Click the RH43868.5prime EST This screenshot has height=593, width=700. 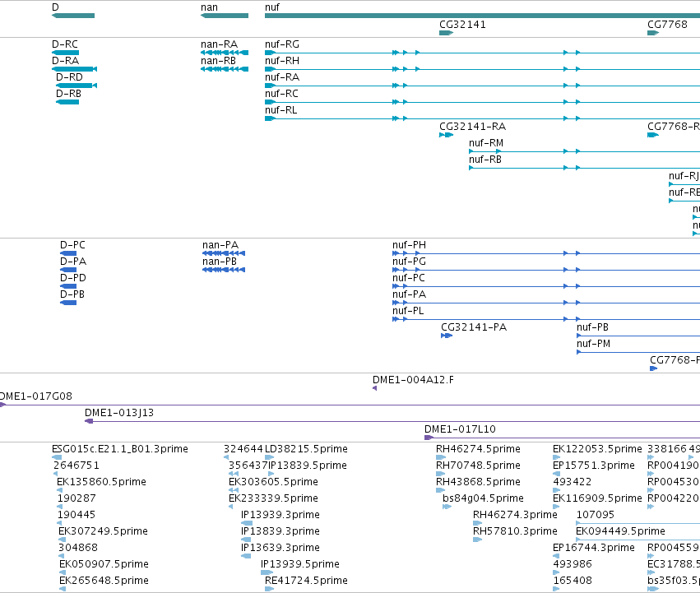[439, 490]
